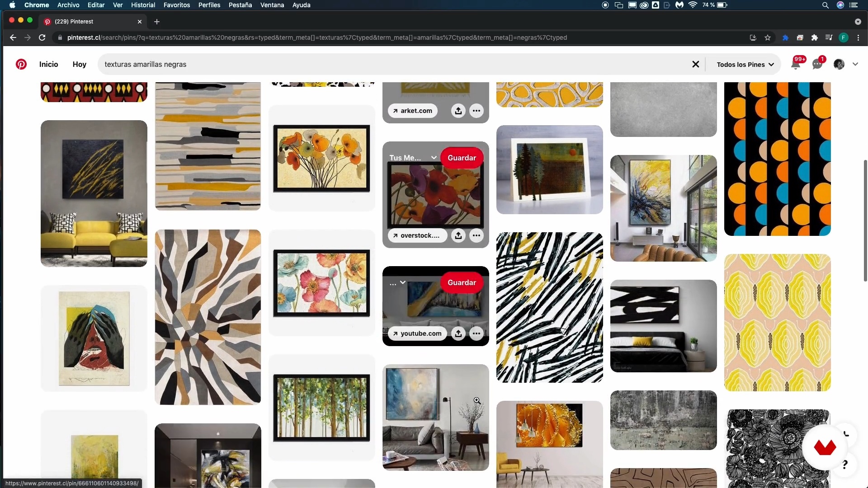The width and height of the screenshot is (868, 488).
Task: Open the media control icon in Chrome toolbar
Action: pos(829,38)
